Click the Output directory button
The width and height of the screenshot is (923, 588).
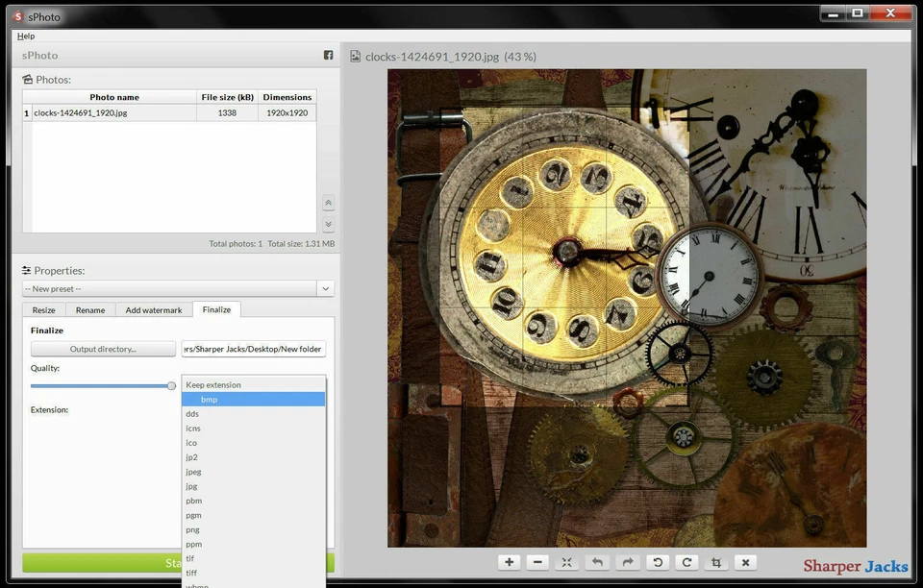pyautogui.click(x=103, y=348)
